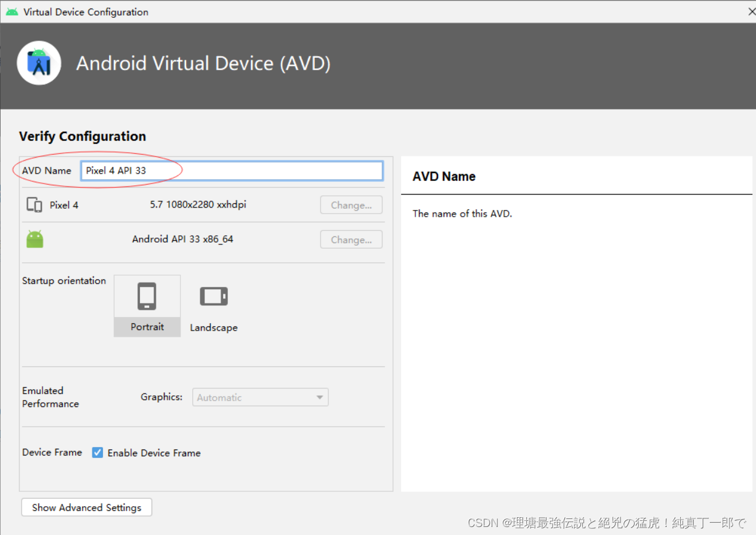Click the 'Android Virtual Device (AVD)' header title
The width and height of the screenshot is (756, 535).
pos(203,63)
